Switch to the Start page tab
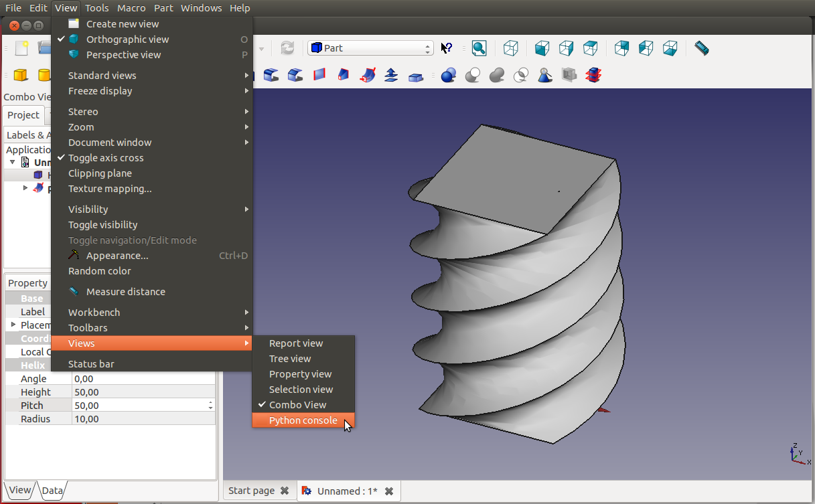Image resolution: width=815 pixels, height=504 pixels. click(251, 491)
